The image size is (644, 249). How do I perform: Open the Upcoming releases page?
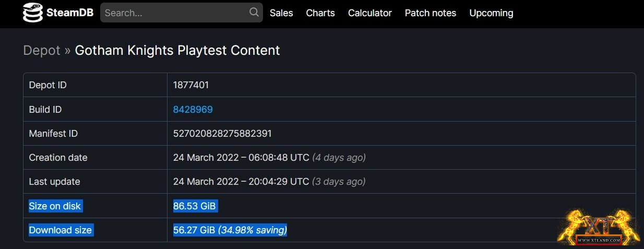(491, 13)
